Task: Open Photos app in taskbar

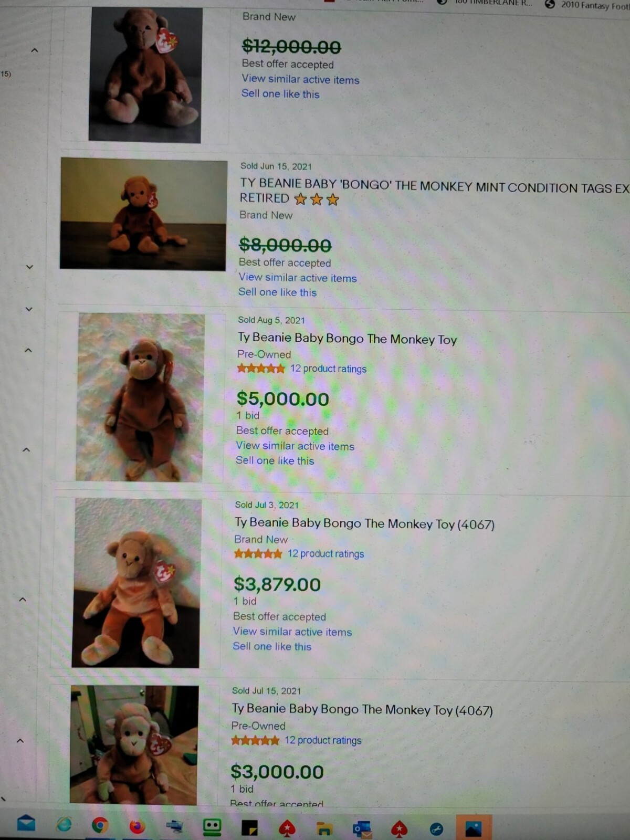Action: click(x=474, y=828)
